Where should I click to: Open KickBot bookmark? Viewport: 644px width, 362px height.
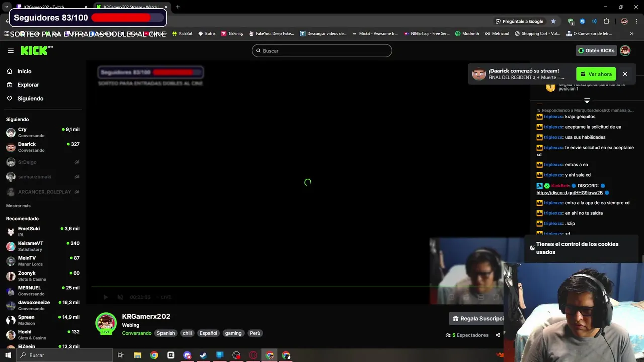coord(182,33)
